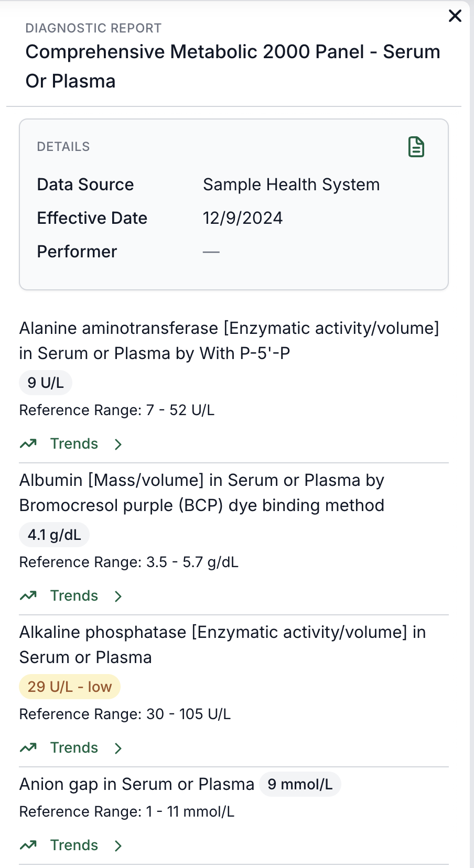Open Trends for Alanine aminotransferase result
Screen dimensions: 474x868
coord(73,443)
